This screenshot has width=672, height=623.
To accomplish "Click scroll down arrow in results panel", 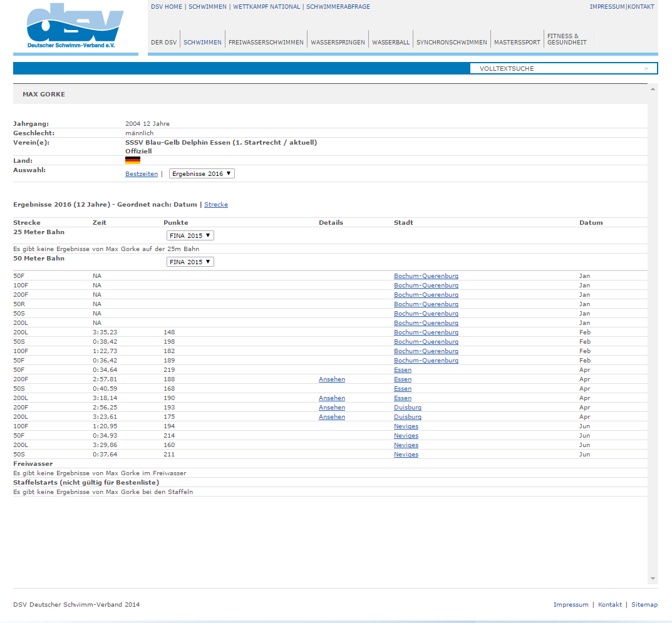I will (653, 579).
